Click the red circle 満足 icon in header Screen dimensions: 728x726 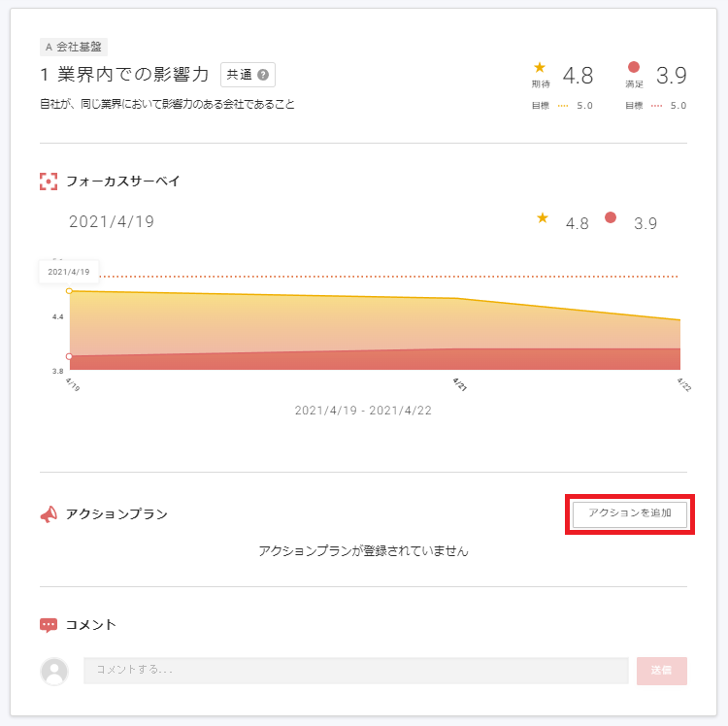click(634, 67)
